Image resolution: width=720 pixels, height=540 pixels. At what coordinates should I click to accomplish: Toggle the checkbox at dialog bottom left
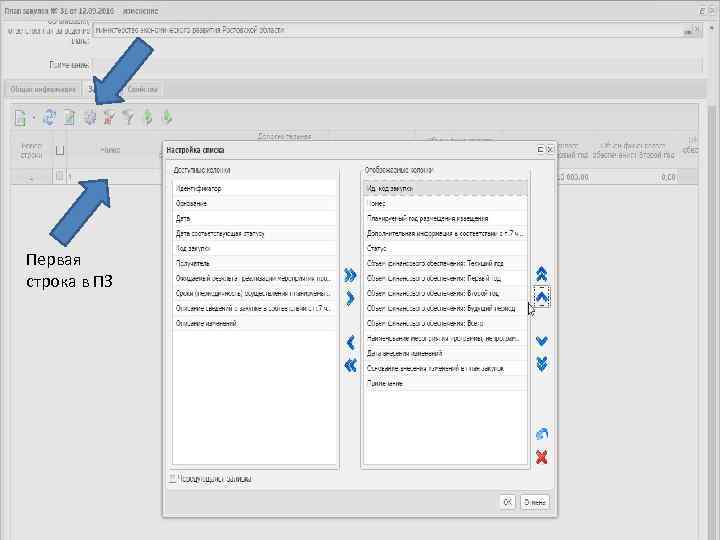173,479
